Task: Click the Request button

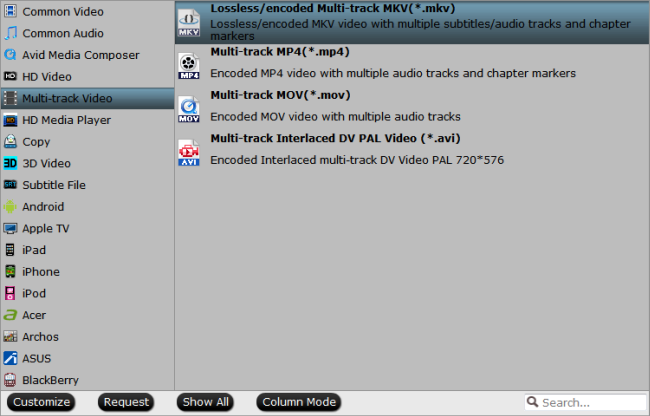Action: click(126, 402)
